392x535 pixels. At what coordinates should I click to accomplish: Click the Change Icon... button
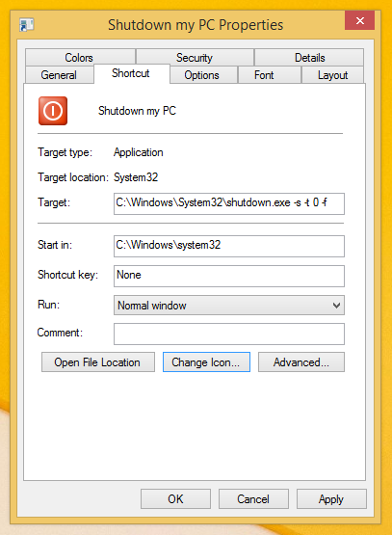[x=206, y=362]
